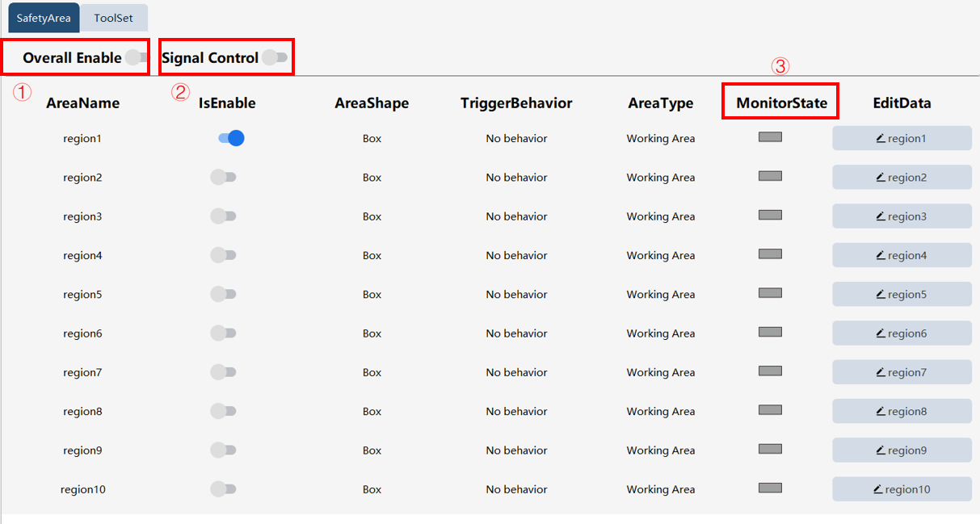Screen dimensions: 980x524
Task: Click the region5 monitor state indicator
Action: (770, 293)
